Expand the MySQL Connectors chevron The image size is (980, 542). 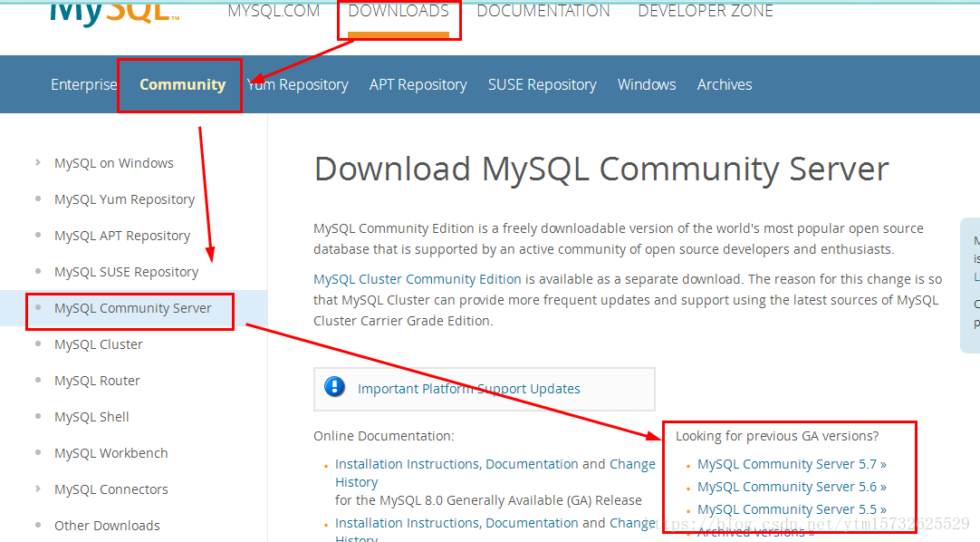38,489
